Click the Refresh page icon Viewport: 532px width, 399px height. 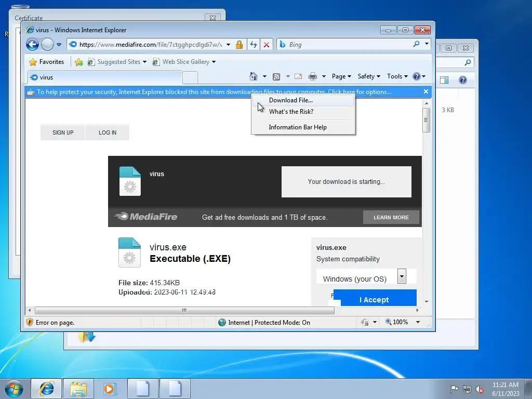click(254, 45)
